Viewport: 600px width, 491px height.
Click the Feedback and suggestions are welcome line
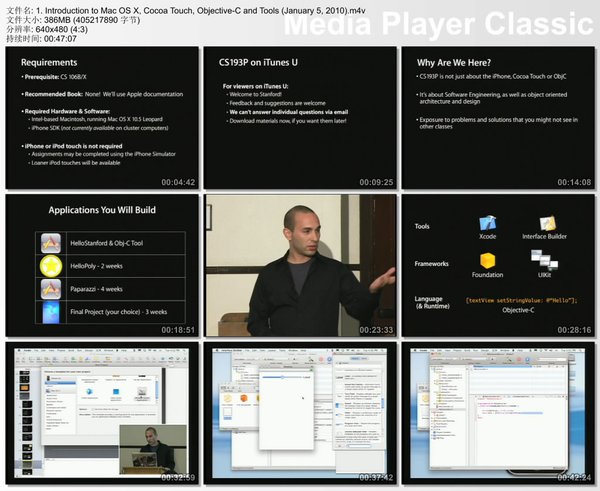point(276,103)
